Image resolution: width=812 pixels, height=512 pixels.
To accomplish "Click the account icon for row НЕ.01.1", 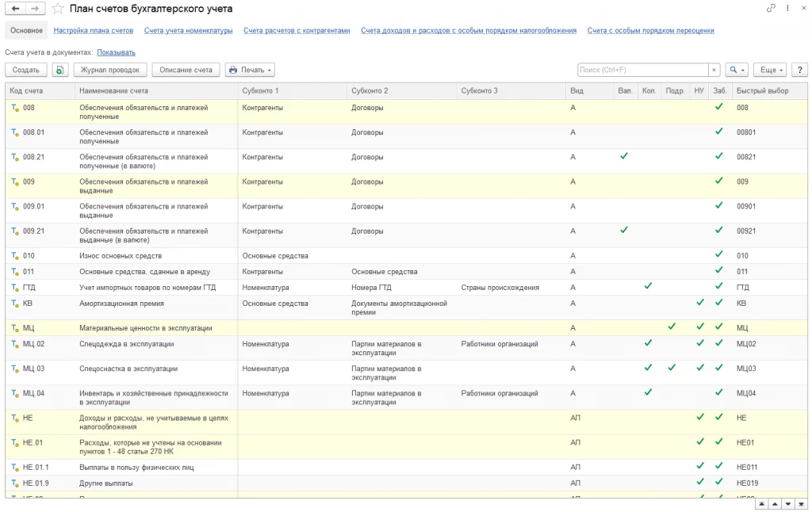I will click(x=15, y=467).
